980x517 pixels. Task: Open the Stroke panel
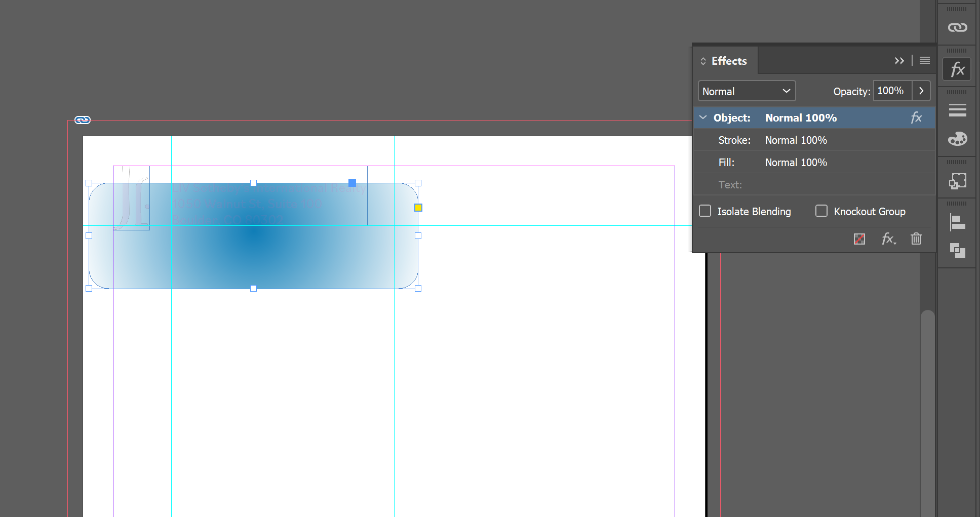pyautogui.click(x=957, y=110)
